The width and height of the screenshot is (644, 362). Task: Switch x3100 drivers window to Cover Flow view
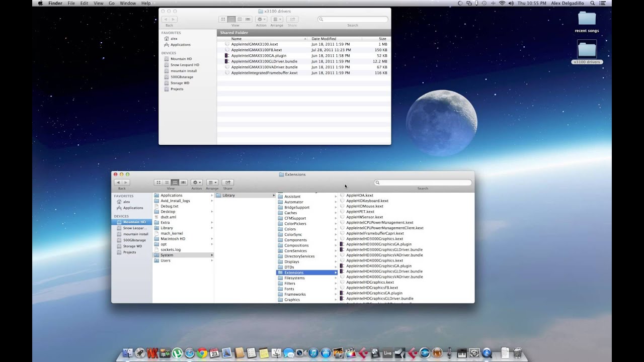click(x=248, y=19)
